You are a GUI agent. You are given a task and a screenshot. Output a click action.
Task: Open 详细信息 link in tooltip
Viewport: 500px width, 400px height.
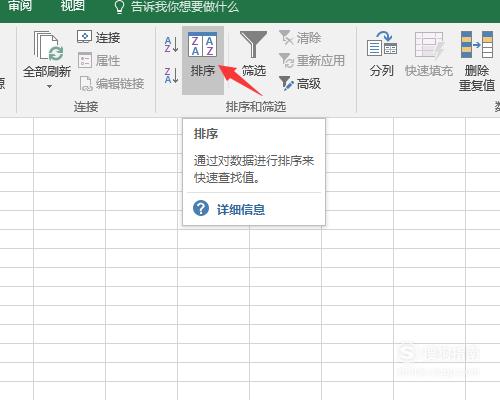click(241, 210)
